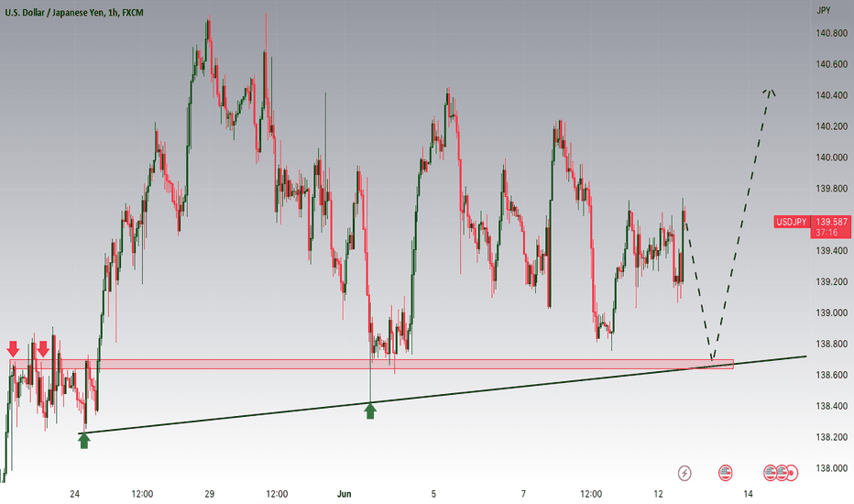
Task: Click the 29 date label on time axis
Action: [x=210, y=494]
